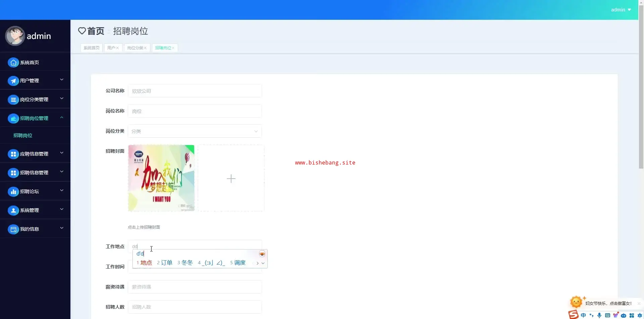
Task: Close the 招聘岗位 tab
Action: 173,48
